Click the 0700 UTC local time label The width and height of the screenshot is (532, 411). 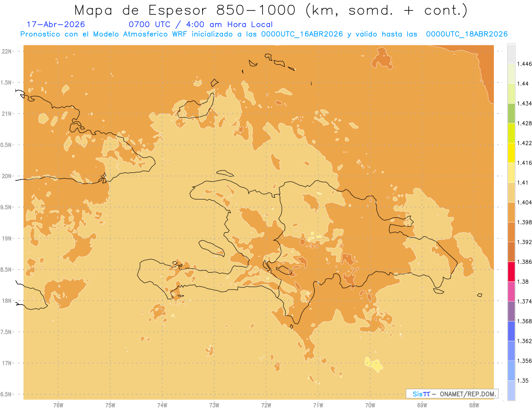pos(200,25)
